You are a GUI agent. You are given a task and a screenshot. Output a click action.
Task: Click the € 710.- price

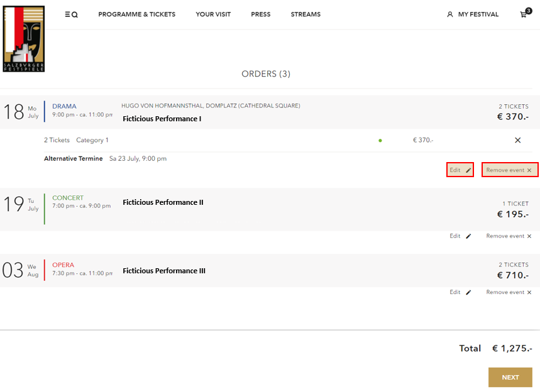coord(513,275)
